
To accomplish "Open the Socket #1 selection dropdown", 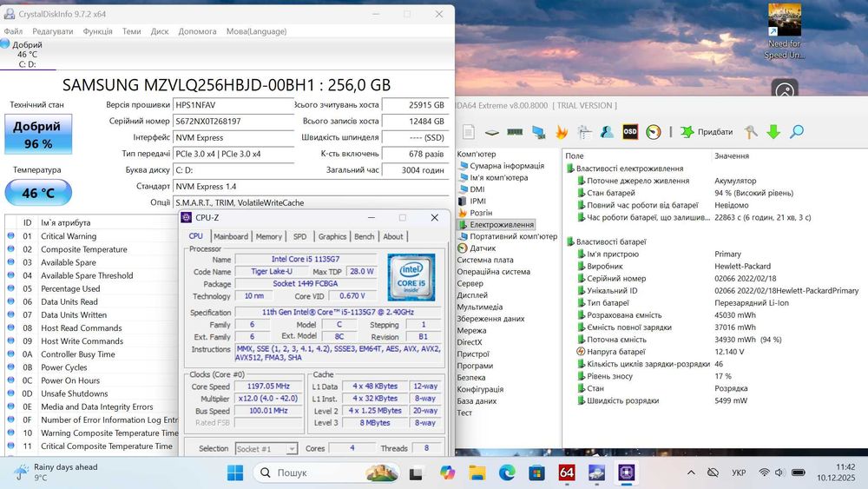I will [266, 448].
